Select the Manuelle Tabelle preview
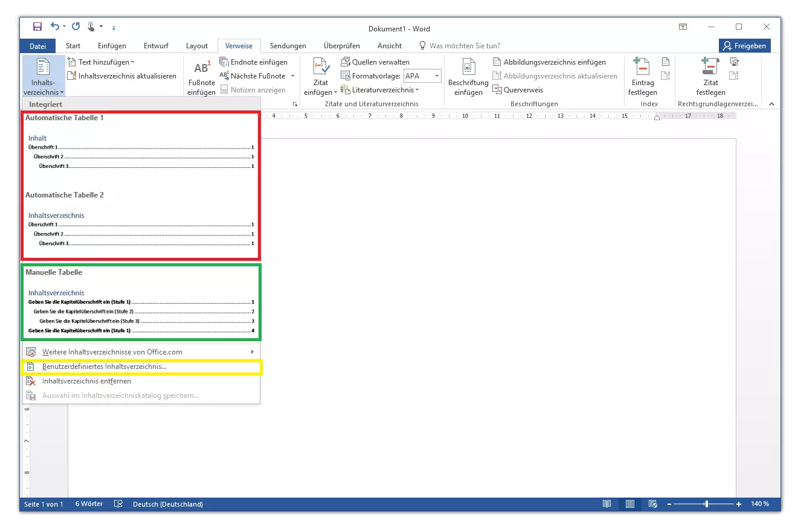Screen dimensions: 798x532 pyautogui.click(x=141, y=303)
